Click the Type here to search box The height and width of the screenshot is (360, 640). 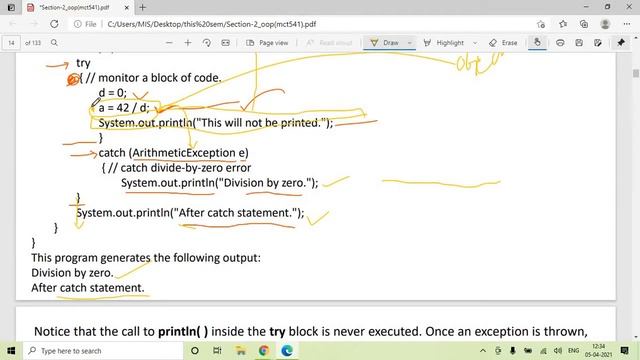pos(103,351)
